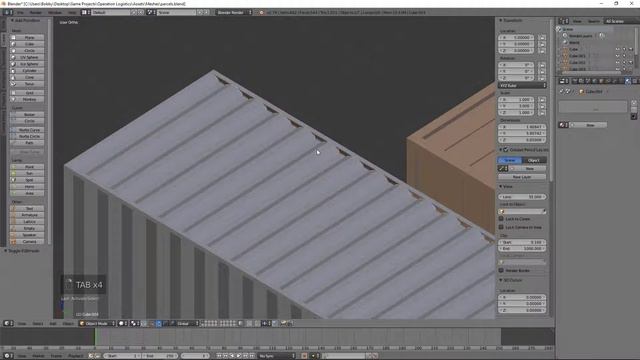The height and width of the screenshot is (360, 640).
Task: Add a UV Sphere mesh
Action: tap(28, 58)
